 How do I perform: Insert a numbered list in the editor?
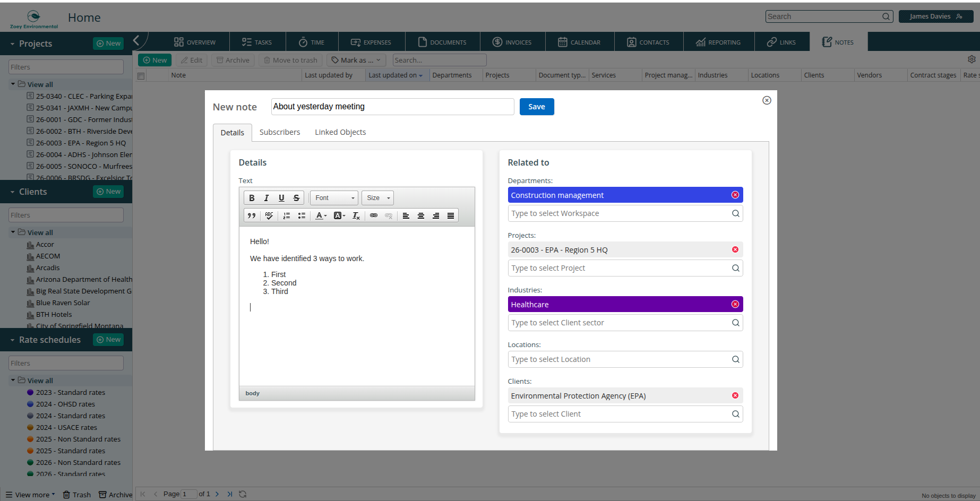point(287,215)
